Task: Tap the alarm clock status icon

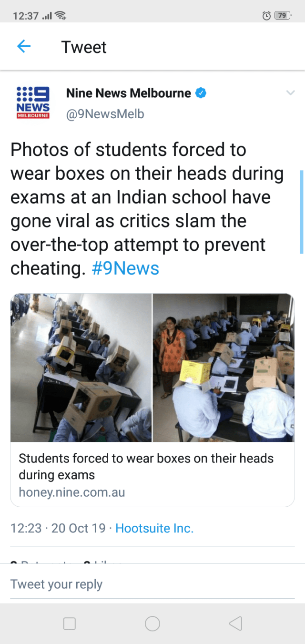Action: pyautogui.click(x=267, y=16)
